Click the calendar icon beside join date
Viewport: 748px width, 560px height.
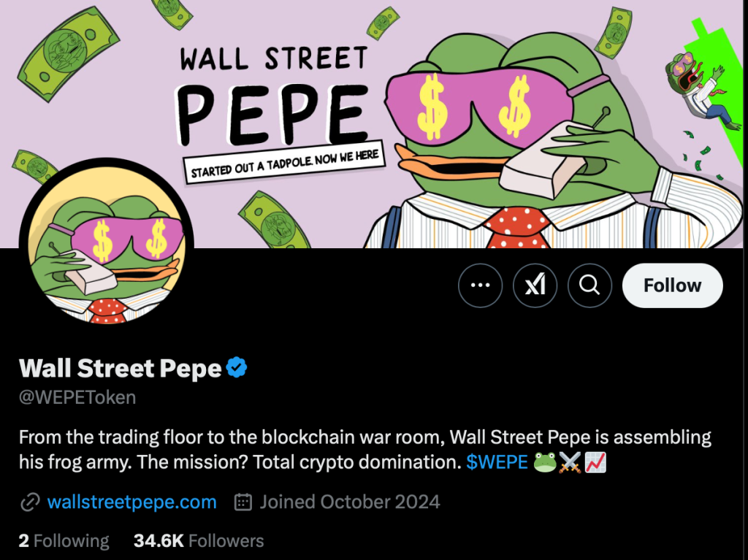coord(243,502)
